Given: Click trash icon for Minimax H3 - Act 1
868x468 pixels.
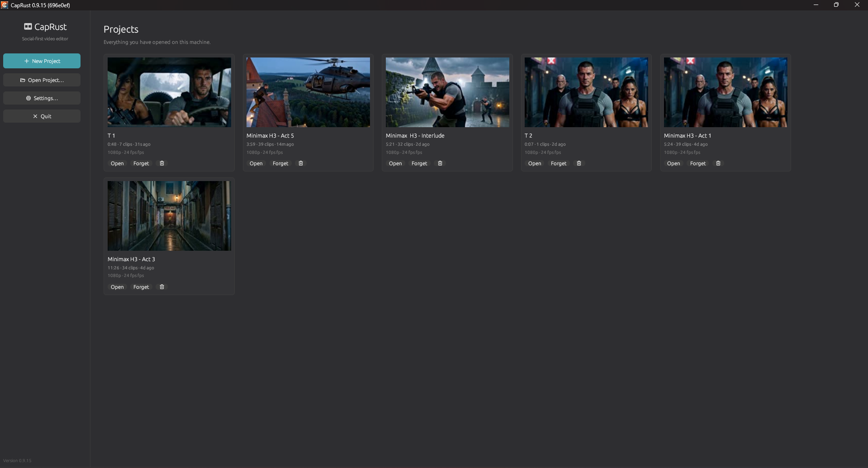Looking at the screenshot, I should tap(718, 163).
